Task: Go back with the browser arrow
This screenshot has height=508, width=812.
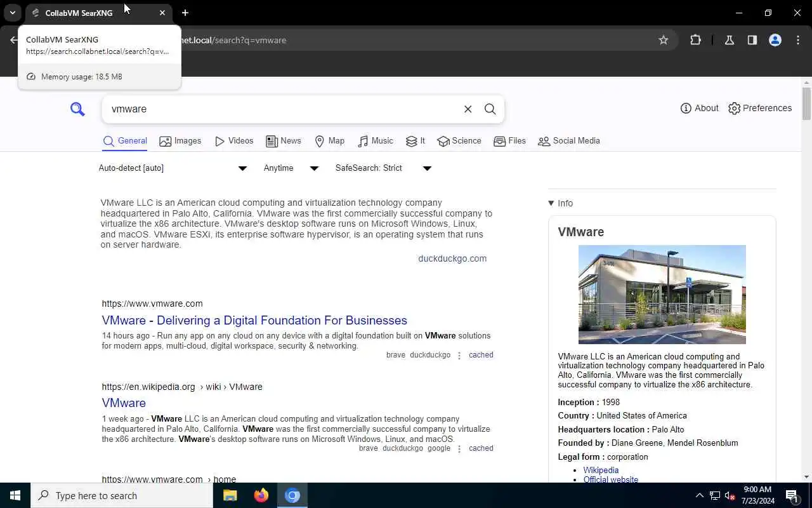Action: 13,40
